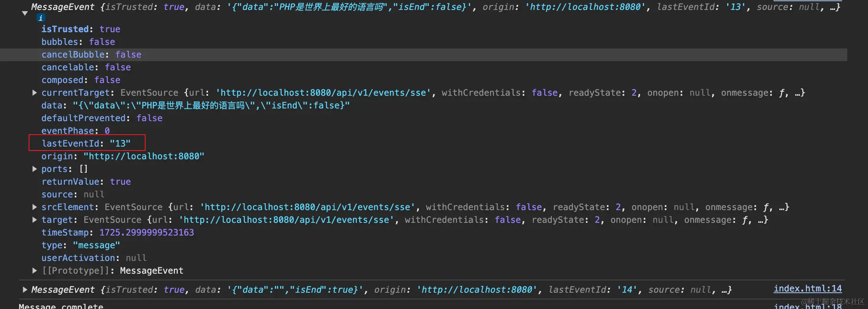Click the first MessageEvent summary header line
This screenshot has height=309, width=868.
[x=435, y=7]
